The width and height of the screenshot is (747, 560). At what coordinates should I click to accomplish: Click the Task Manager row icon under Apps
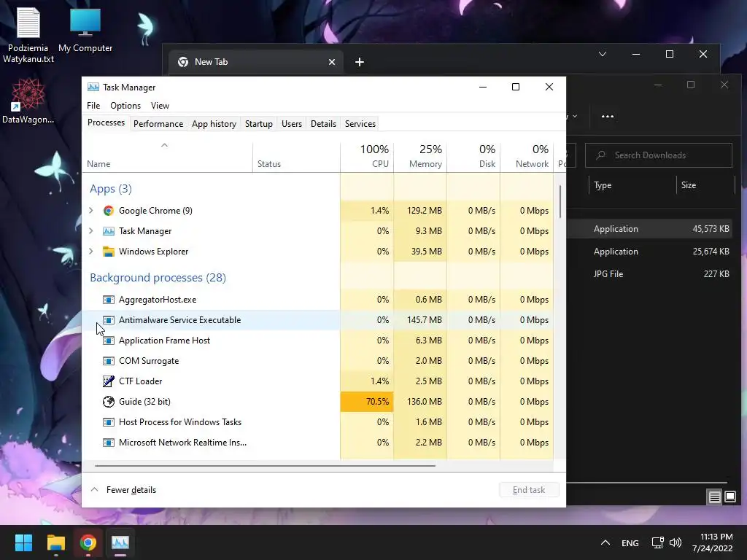[x=109, y=231]
